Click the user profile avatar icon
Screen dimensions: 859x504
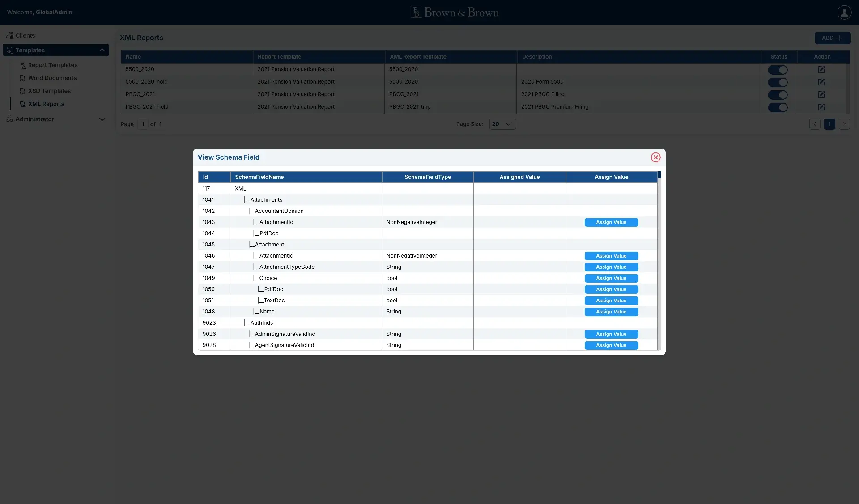pos(844,13)
